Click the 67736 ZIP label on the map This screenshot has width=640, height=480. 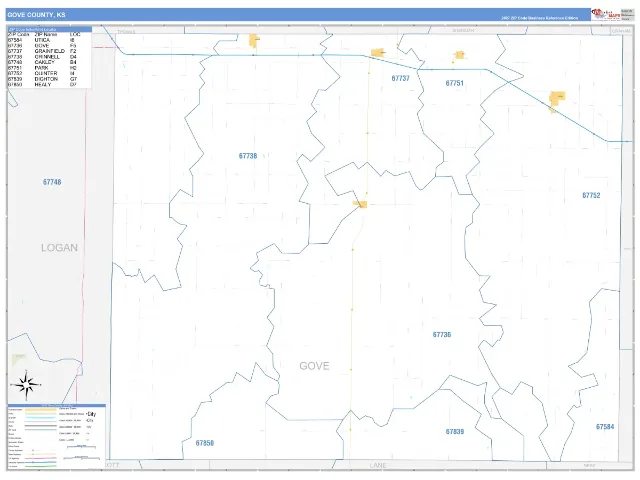pos(442,335)
